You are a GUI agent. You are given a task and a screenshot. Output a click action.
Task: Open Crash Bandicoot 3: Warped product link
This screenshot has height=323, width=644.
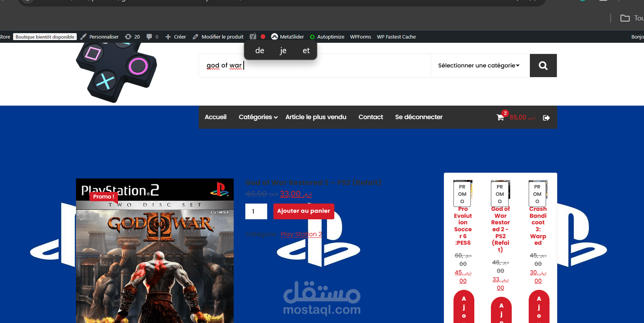538,226
